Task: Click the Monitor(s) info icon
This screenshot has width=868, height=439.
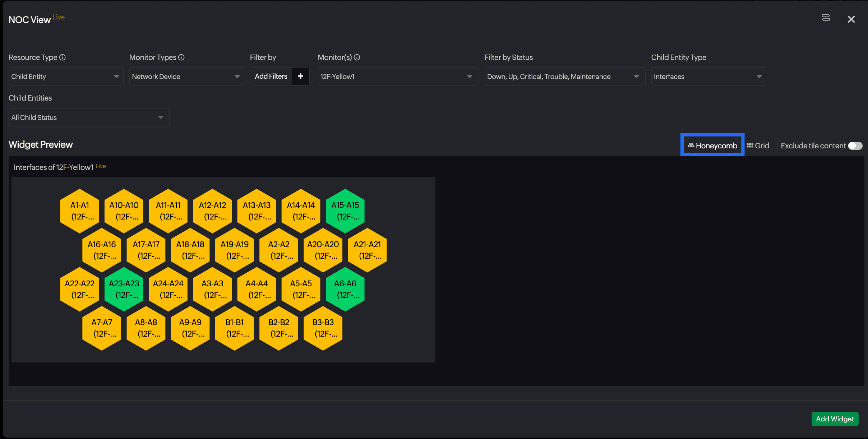Action: (x=357, y=57)
